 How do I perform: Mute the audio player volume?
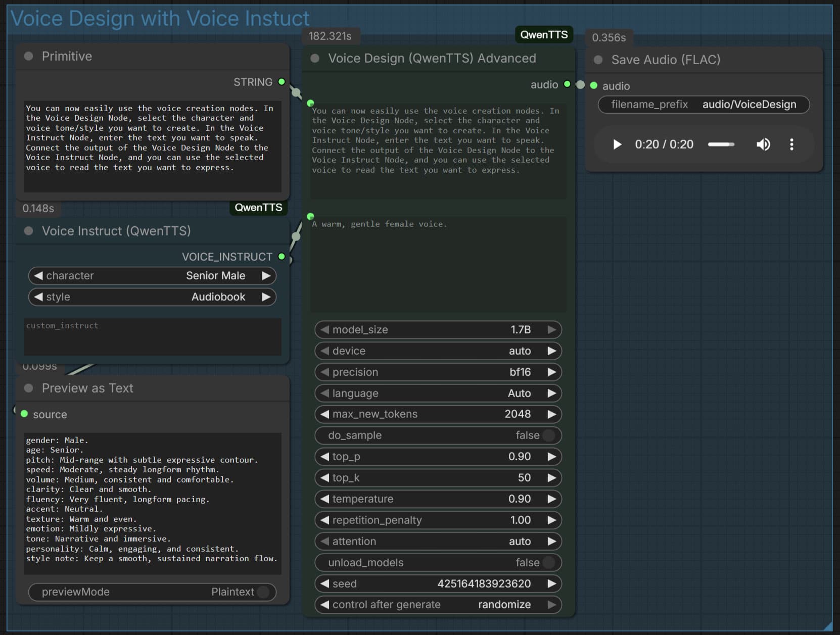(x=763, y=144)
